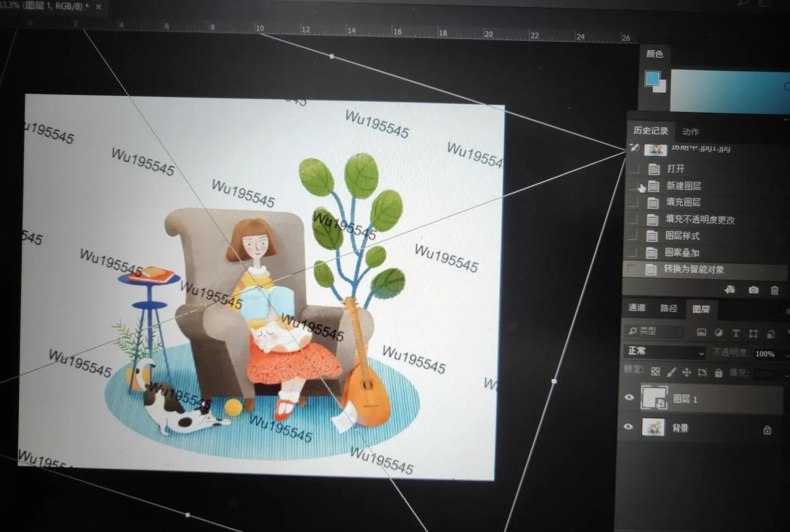Toggle history brush source box beside 打开
The image size is (790, 532).
coord(635,168)
